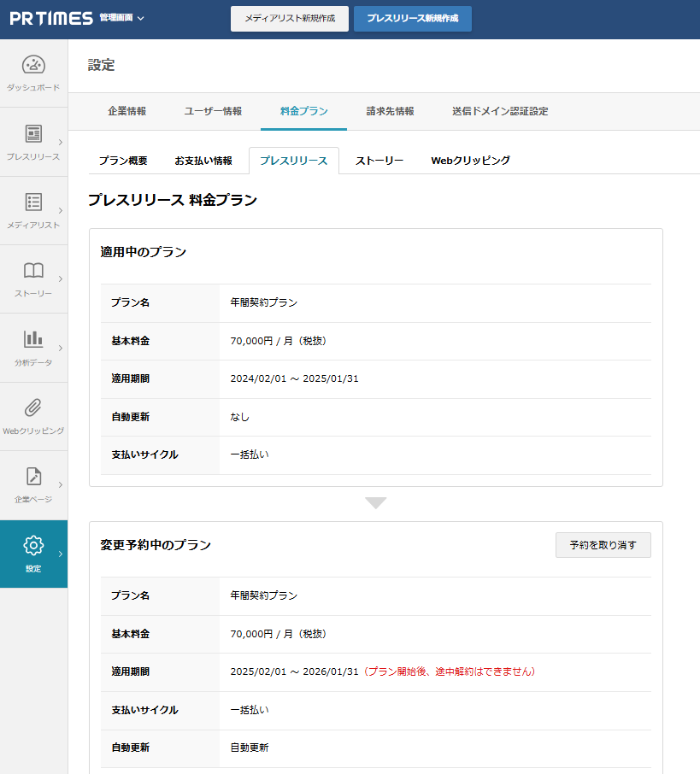Screen dimensions: 700x774
Task: Open the Analytics bar chart icon
Action: [33, 339]
